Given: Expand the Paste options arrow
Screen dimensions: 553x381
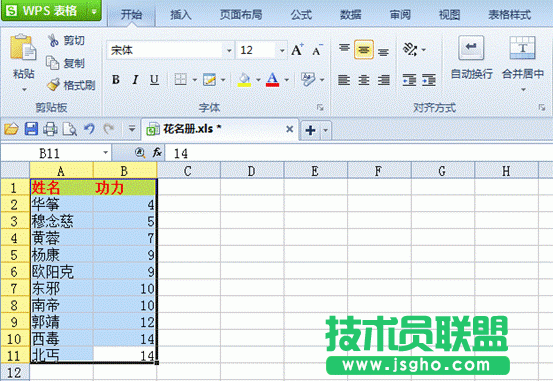Looking at the screenshot, I should (x=24, y=90).
